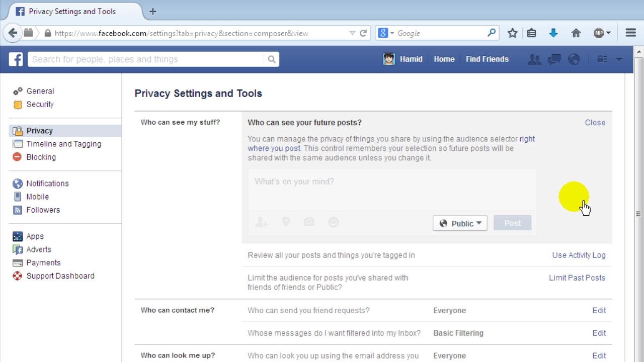This screenshot has height=362, width=644.
Task: Click the add photo camera icon
Action: 309,222
